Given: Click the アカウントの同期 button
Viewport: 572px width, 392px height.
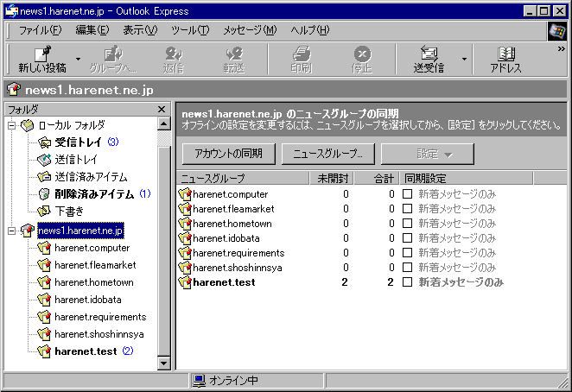Looking at the screenshot, I should click(229, 154).
